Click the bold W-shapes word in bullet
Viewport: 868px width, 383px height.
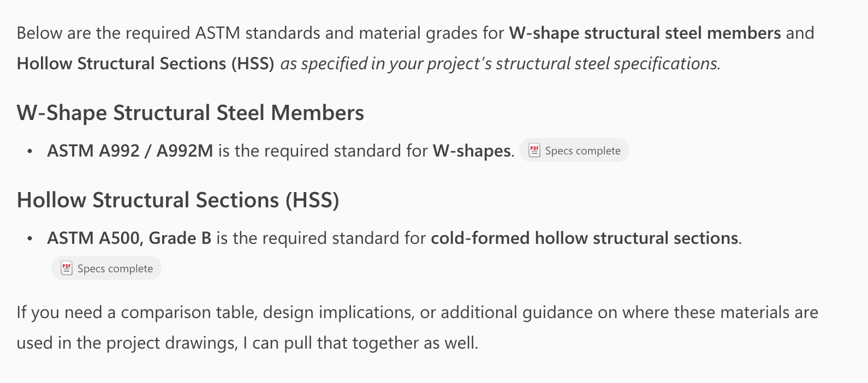click(x=472, y=151)
